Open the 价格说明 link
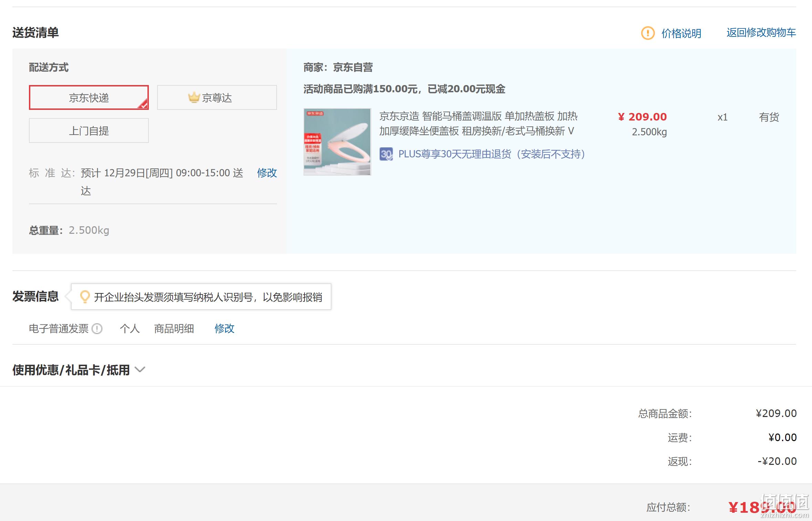This screenshot has height=521, width=812. [681, 33]
